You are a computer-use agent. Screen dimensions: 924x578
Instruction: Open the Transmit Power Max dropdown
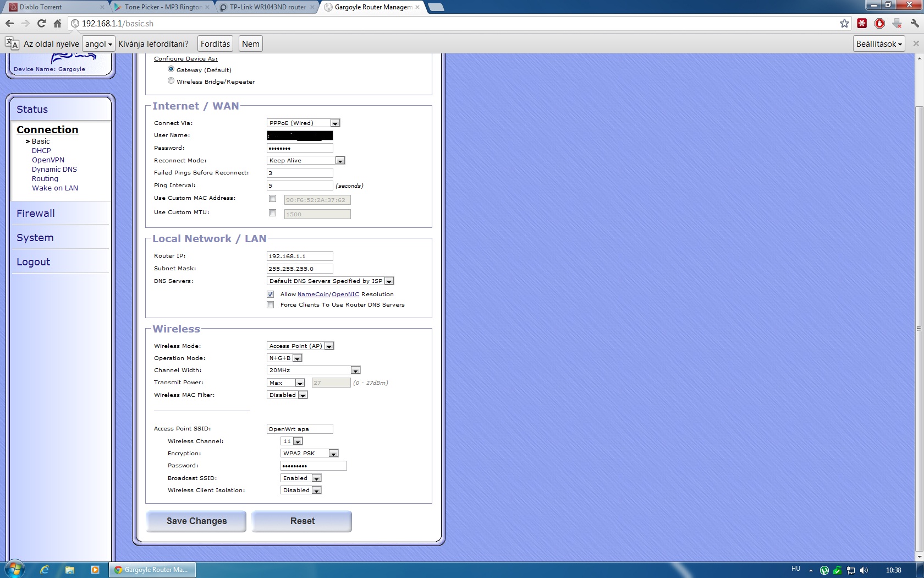pyautogui.click(x=286, y=383)
